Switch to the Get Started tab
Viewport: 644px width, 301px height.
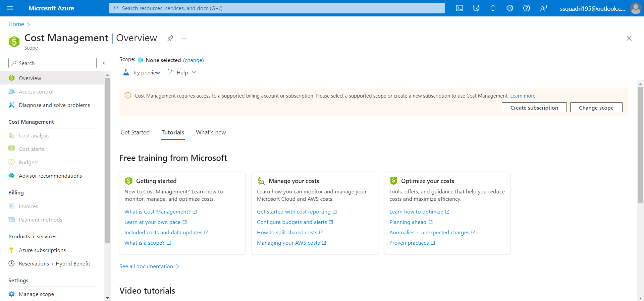click(135, 132)
